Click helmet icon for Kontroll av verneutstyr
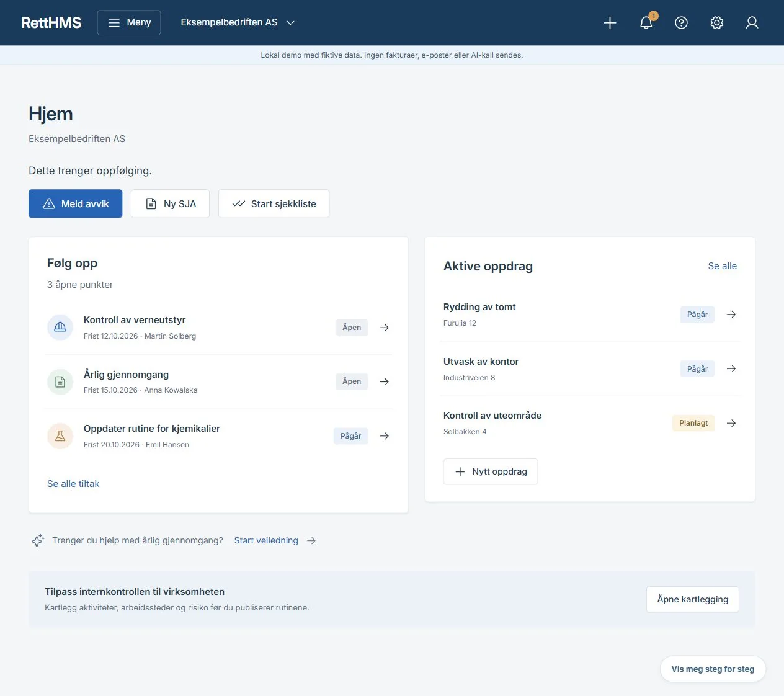The height and width of the screenshot is (696, 784). pos(60,327)
